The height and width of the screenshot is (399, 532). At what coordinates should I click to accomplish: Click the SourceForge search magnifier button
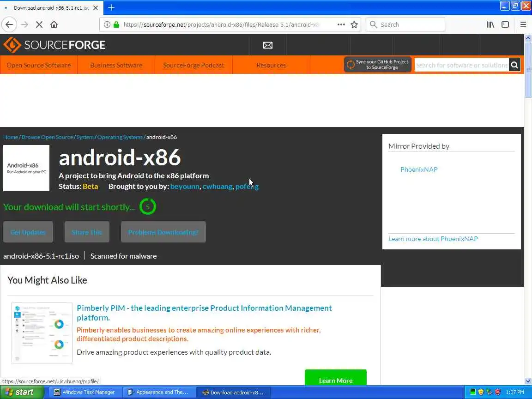point(515,65)
